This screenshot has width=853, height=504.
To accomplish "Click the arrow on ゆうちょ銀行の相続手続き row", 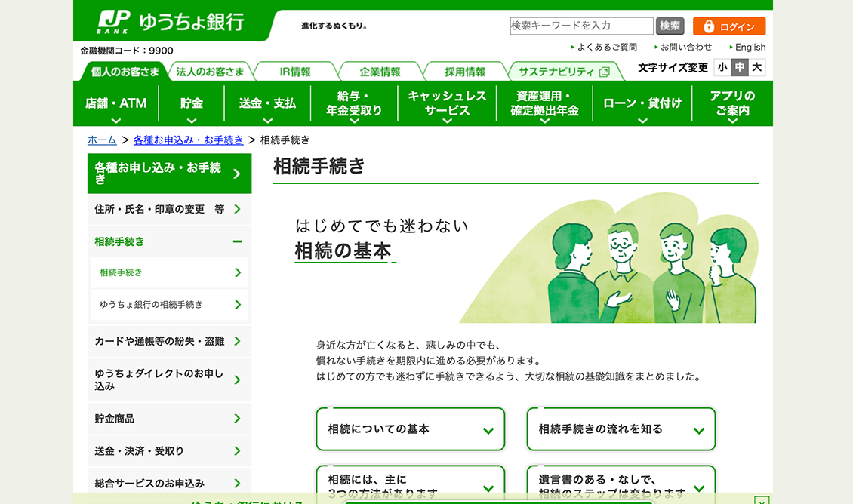I will (x=238, y=305).
